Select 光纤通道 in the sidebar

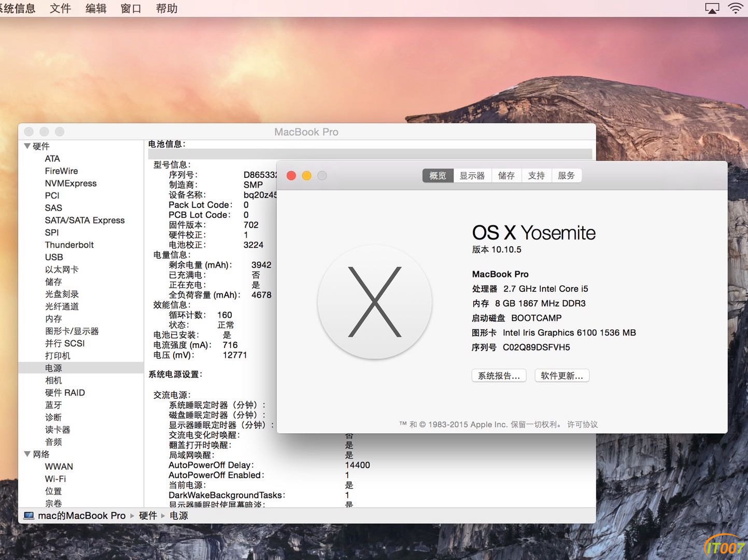(x=62, y=306)
